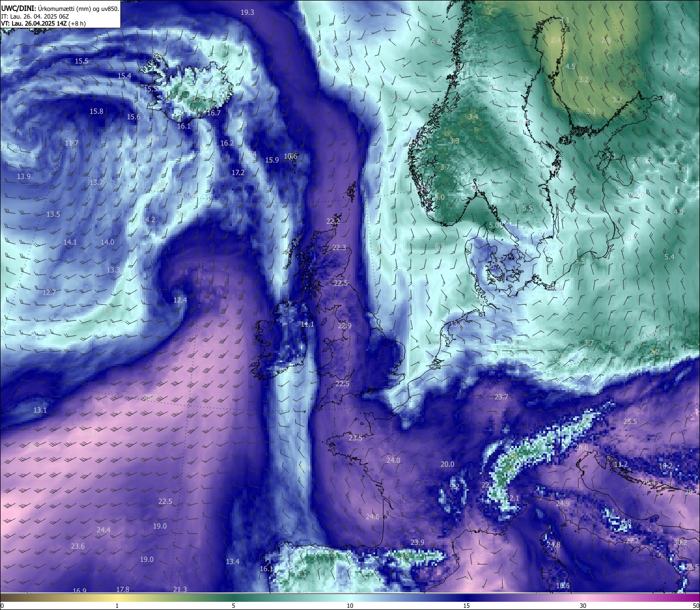The image size is (700, 610).
Task: Click the title text 'UWC/DINI: Úrkomumætti (mm) og uv850.'
Action: (60, 8)
